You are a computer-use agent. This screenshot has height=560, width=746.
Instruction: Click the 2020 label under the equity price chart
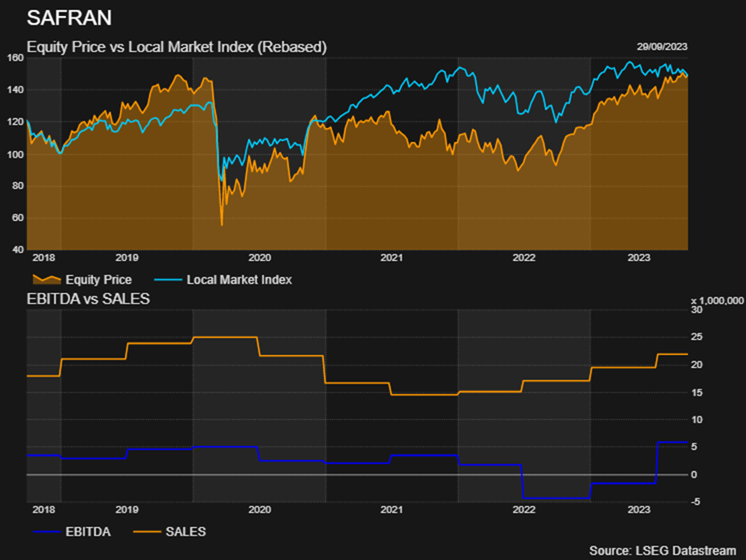point(260,258)
